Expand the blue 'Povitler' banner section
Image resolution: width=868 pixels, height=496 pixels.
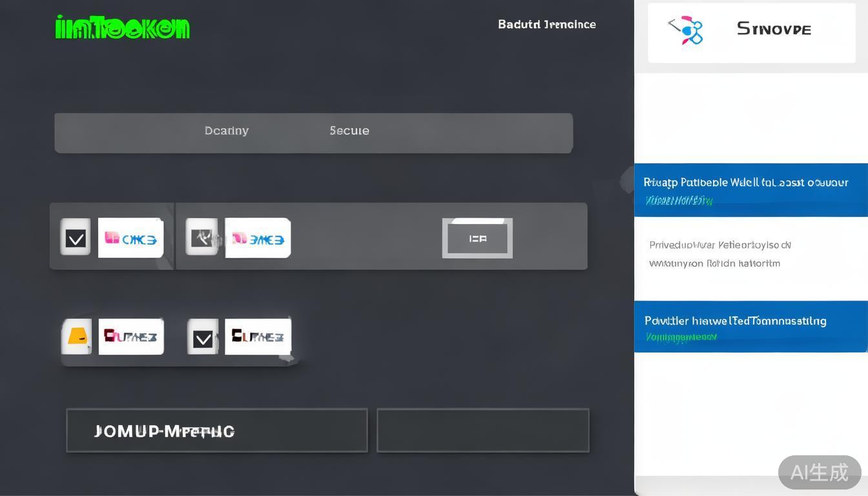750,326
